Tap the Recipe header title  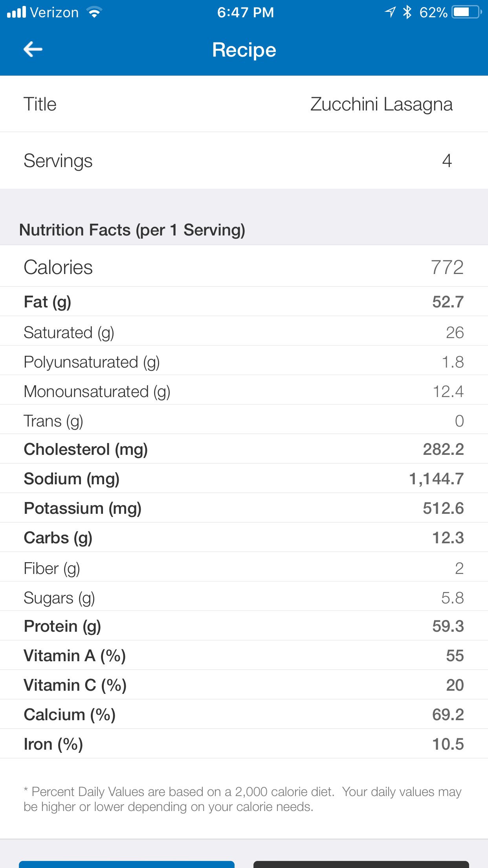pos(244,50)
